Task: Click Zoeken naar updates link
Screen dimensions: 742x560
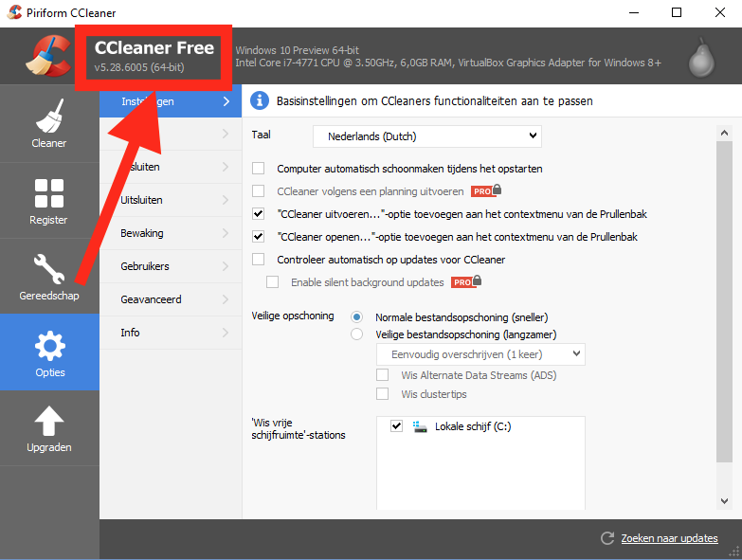Action: tap(669, 538)
